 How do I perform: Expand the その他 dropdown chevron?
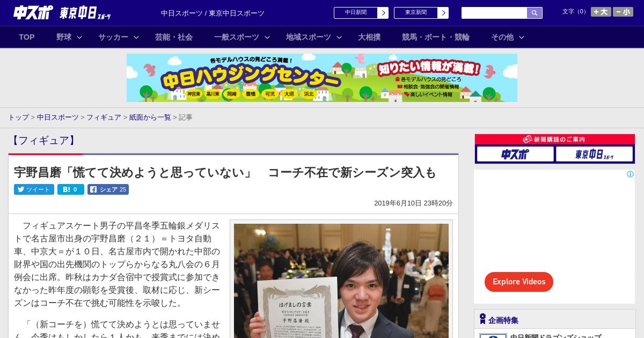[522, 38]
